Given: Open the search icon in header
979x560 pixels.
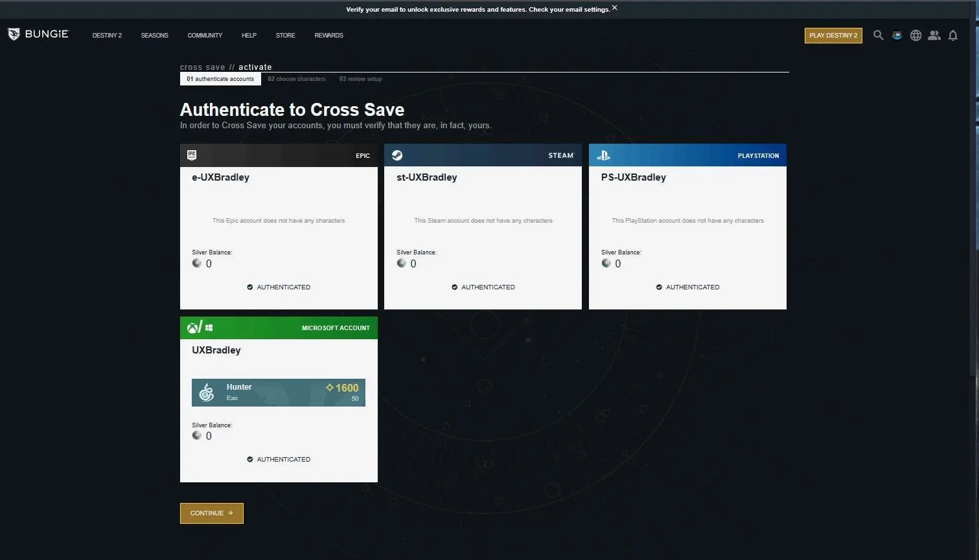Looking at the screenshot, I should [x=878, y=35].
